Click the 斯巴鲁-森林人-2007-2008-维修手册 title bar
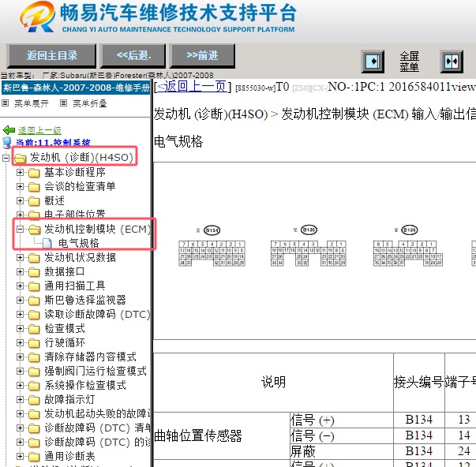 click(x=76, y=88)
